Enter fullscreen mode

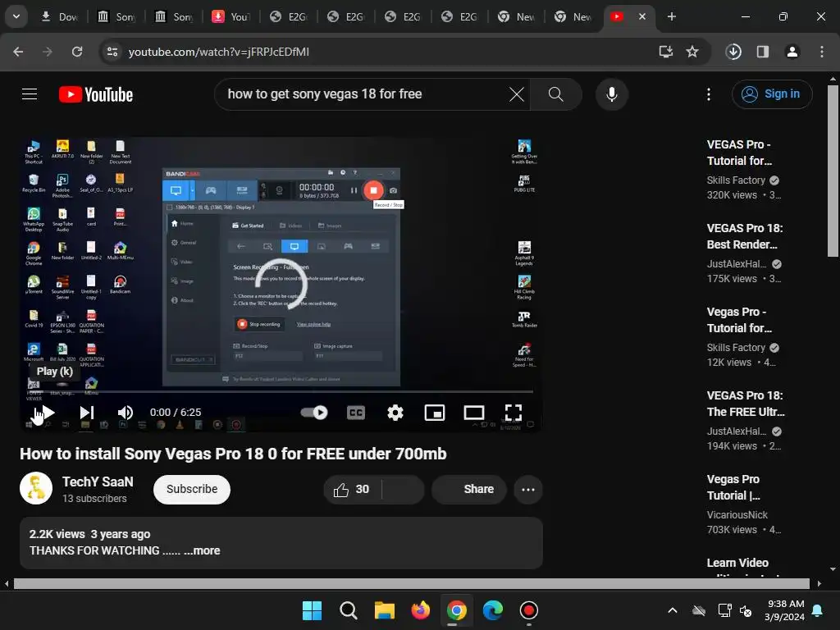pos(514,412)
